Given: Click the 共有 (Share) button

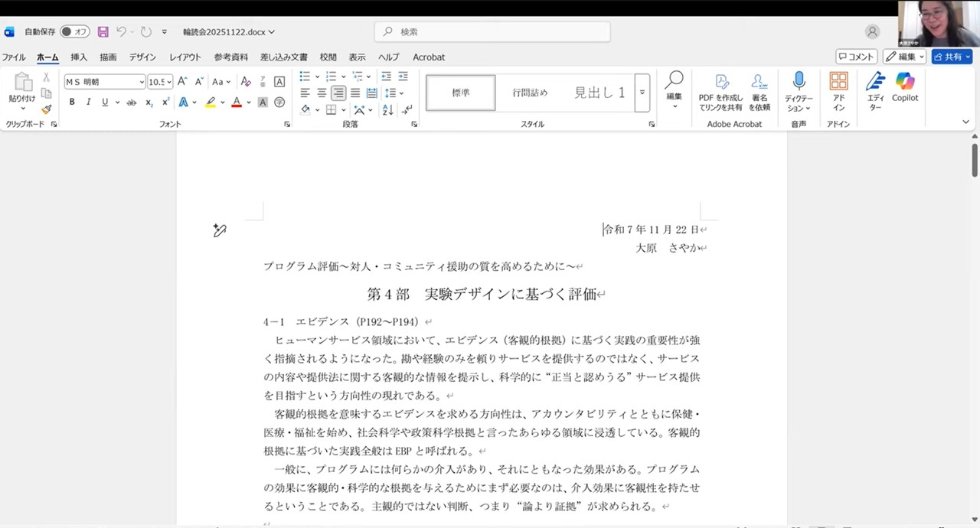Looking at the screenshot, I should pyautogui.click(x=952, y=57).
